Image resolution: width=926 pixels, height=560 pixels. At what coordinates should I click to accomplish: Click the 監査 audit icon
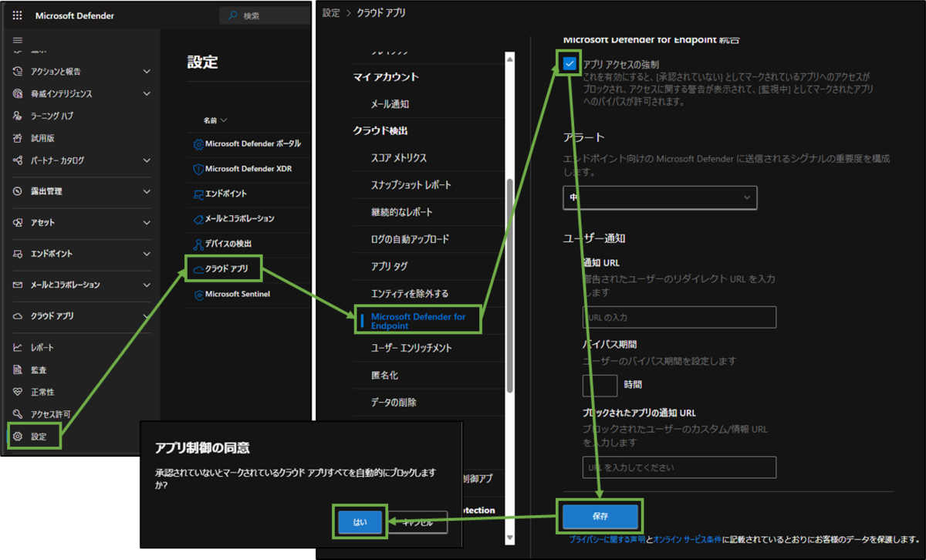pyautogui.click(x=18, y=369)
